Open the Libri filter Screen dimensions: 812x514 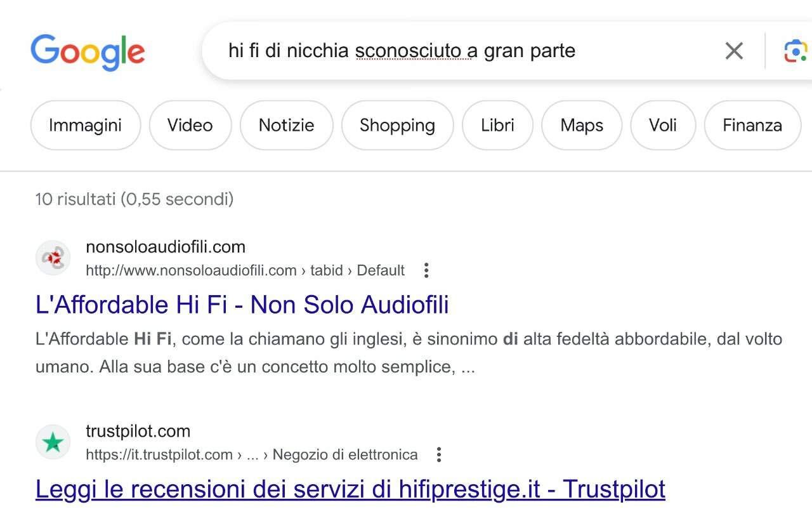(497, 125)
